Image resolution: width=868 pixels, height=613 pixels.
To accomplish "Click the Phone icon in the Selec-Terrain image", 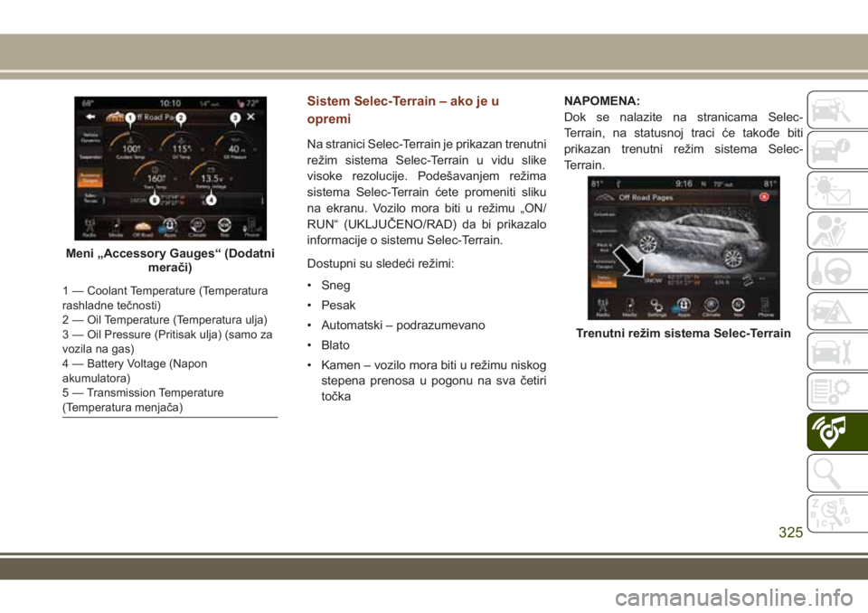I will pyautogui.click(x=766, y=307).
